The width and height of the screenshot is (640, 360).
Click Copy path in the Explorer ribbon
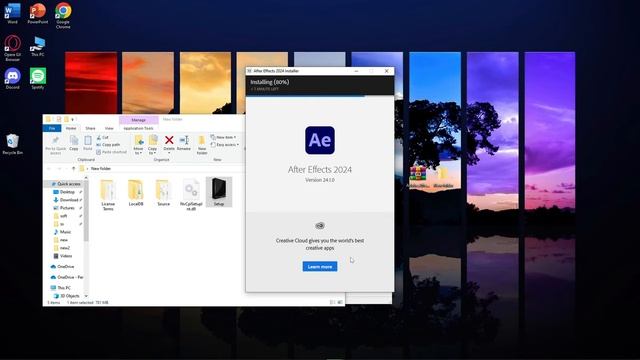pyautogui.click(x=108, y=144)
